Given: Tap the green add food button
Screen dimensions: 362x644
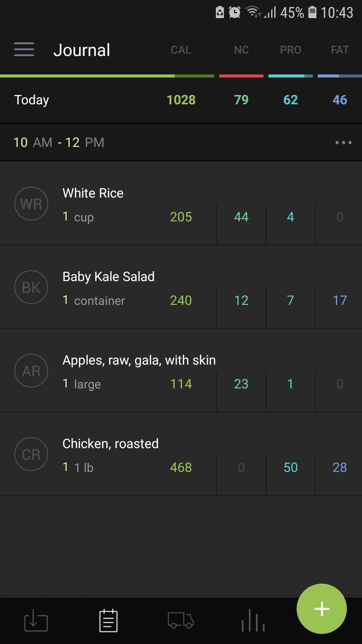Looking at the screenshot, I should (x=321, y=608).
